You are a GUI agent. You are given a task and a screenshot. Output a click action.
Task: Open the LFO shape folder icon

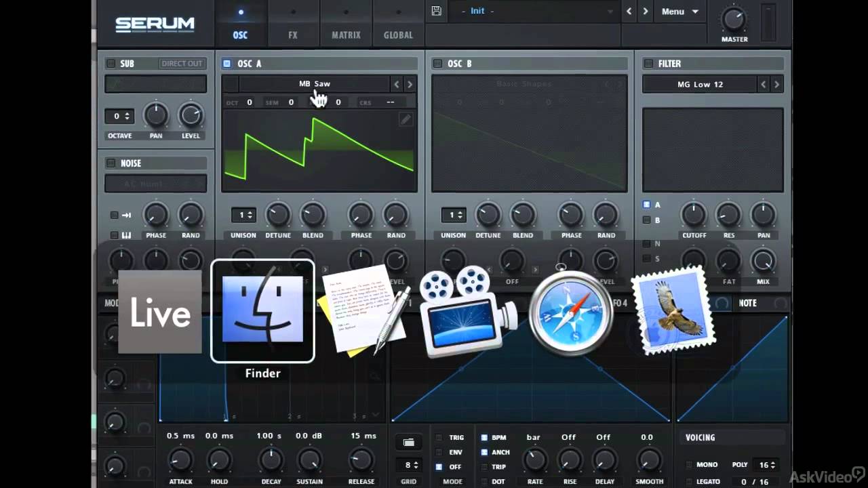[408, 442]
